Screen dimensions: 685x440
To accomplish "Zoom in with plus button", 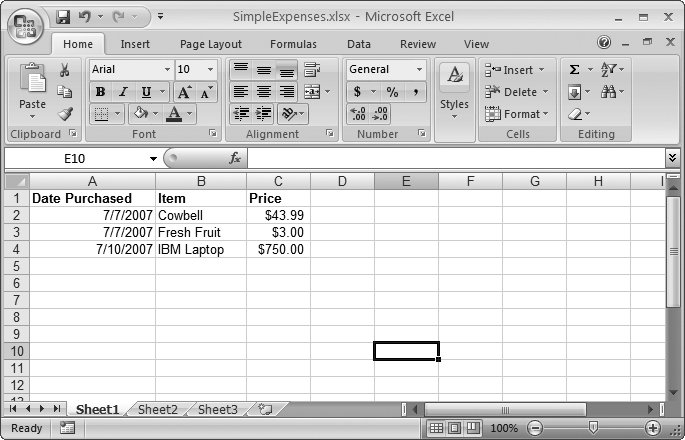I will [x=653, y=428].
